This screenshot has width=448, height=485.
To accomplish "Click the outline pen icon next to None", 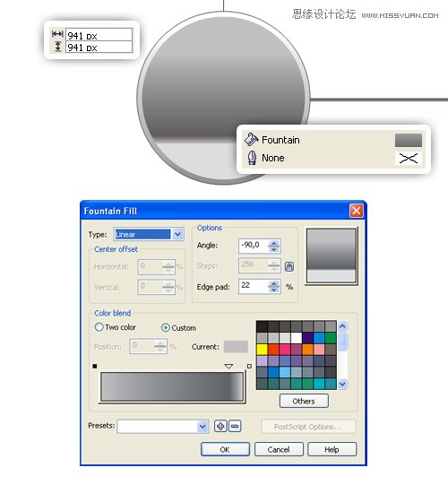I will pyautogui.click(x=252, y=158).
